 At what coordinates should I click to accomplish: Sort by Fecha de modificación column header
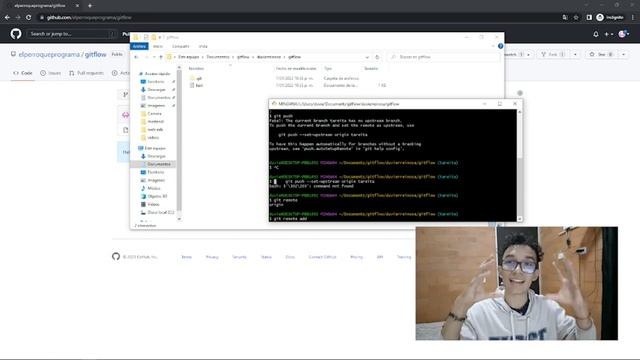click(x=296, y=69)
